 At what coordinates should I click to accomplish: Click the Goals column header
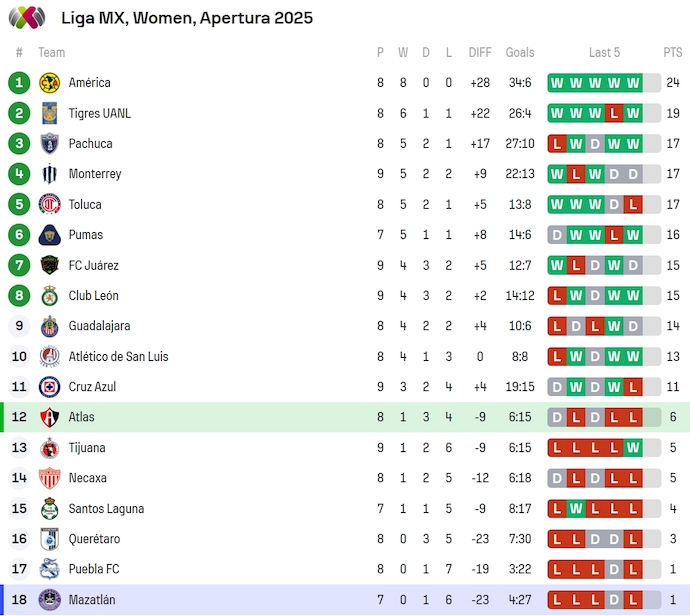[x=520, y=53]
